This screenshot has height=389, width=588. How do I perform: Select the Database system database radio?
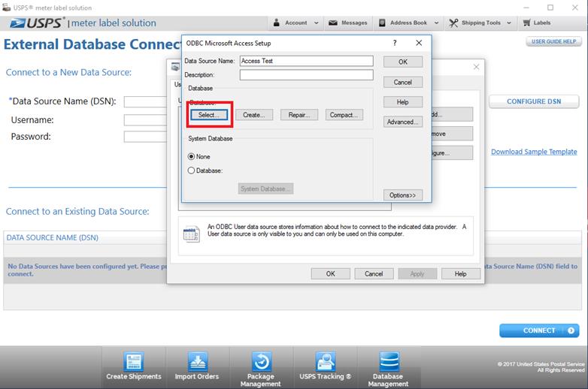[x=191, y=170]
